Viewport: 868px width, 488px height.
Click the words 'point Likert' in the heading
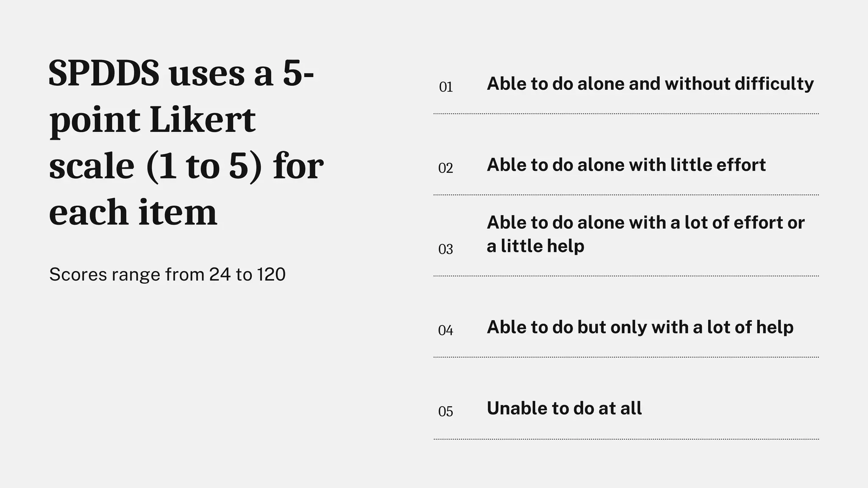(x=153, y=120)
